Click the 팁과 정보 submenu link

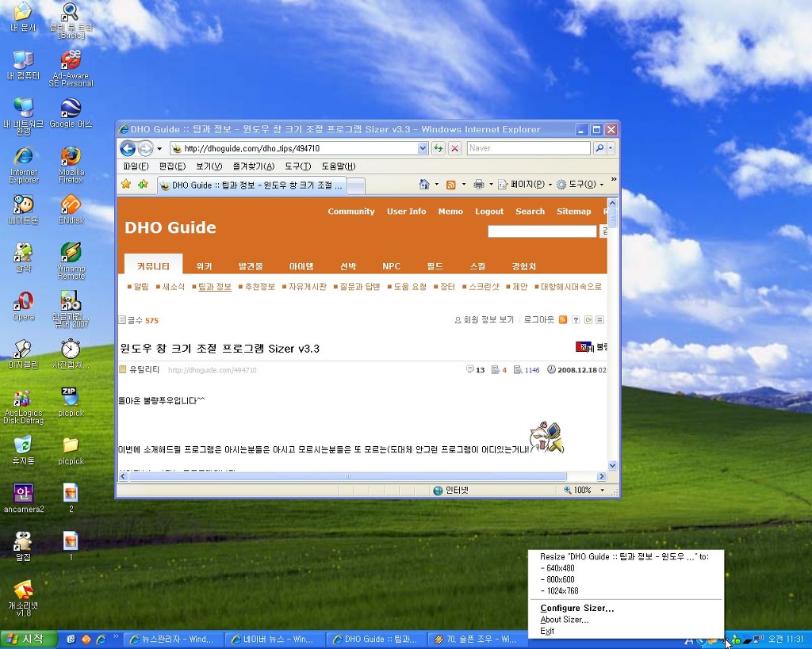[214, 287]
